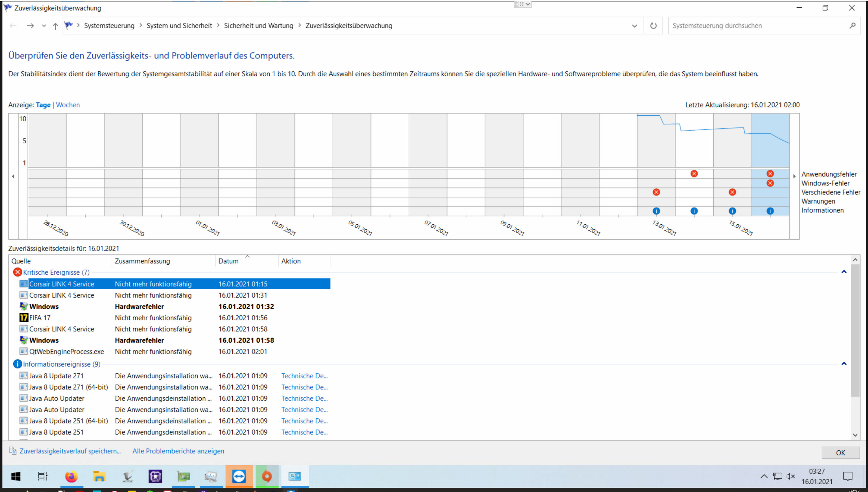Click the refresh icon beside address bar
Screen dimensions: 868x492
pyautogui.click(x=653, y=26)
